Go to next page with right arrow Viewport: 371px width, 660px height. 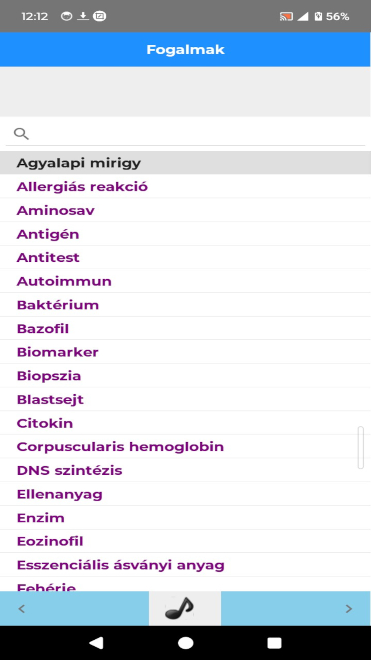click(349, 609)
